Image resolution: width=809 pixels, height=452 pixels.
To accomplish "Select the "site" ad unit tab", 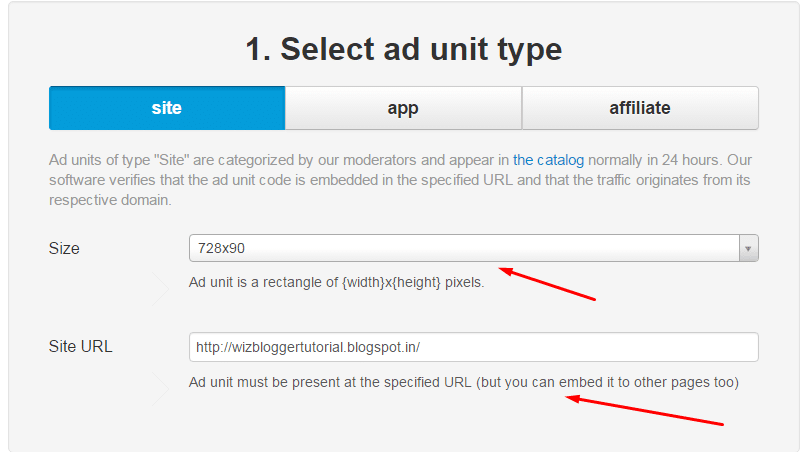I will pos(167,108).
